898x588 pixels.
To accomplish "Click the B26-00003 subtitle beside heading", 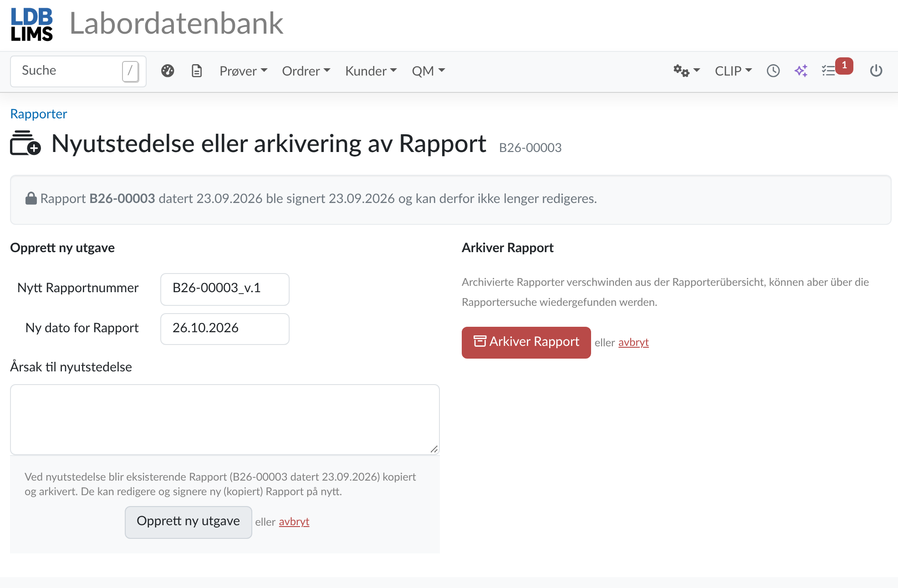I will pos(531,147).
